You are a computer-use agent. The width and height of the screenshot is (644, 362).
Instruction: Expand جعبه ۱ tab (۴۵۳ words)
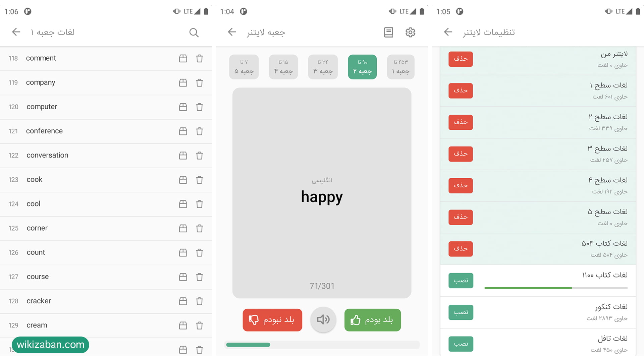tap(401, 67)
